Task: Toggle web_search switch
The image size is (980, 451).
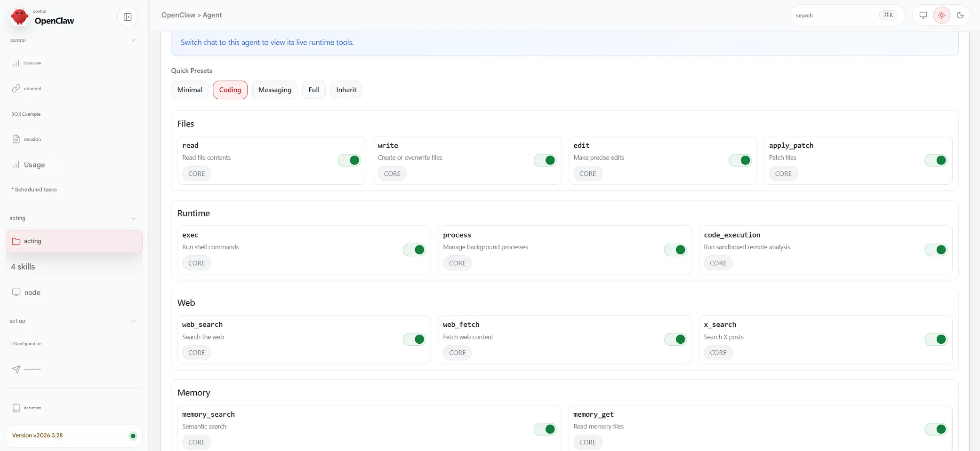Action: (x=414, y=339)
